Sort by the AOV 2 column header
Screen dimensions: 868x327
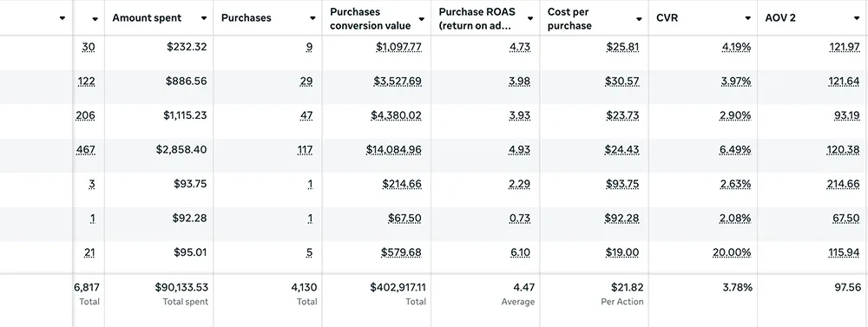click(x=780, y=17)
